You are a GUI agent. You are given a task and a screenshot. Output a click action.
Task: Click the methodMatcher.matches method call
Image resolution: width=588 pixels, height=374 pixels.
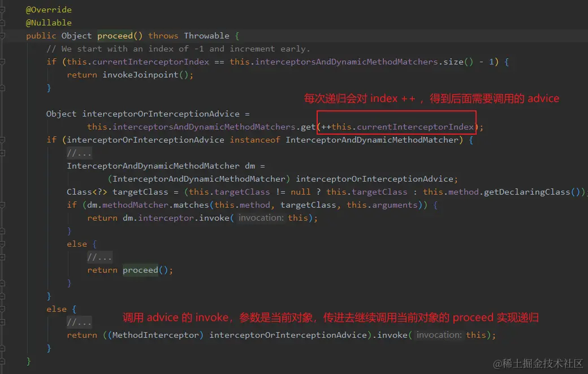click(162, 204)
